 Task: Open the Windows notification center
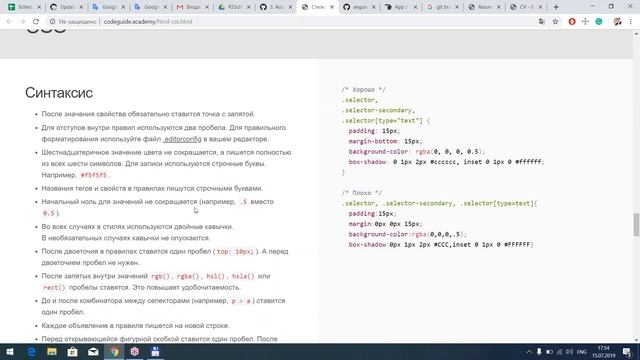point(627,352)
